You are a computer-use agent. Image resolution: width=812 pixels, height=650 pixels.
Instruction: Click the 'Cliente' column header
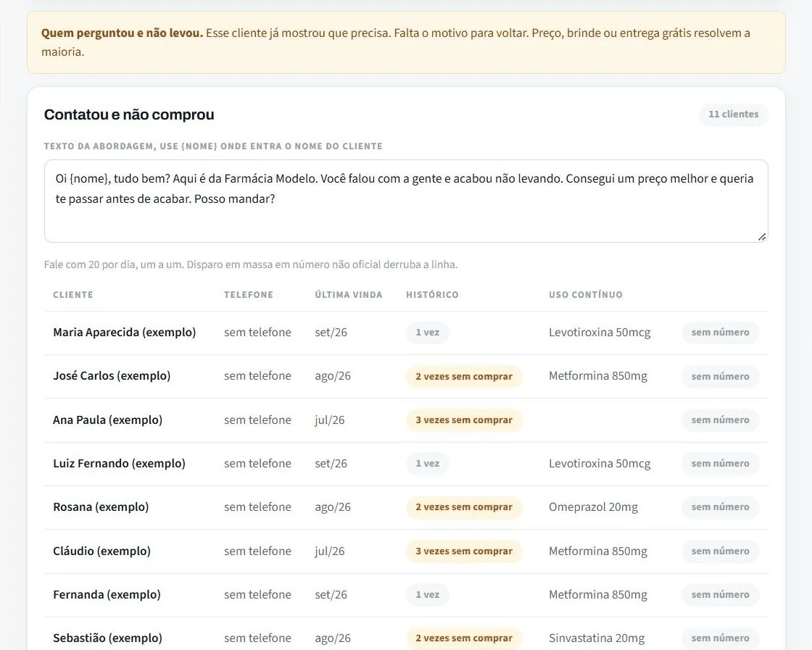pyautogui.click(x=73, y=294)
